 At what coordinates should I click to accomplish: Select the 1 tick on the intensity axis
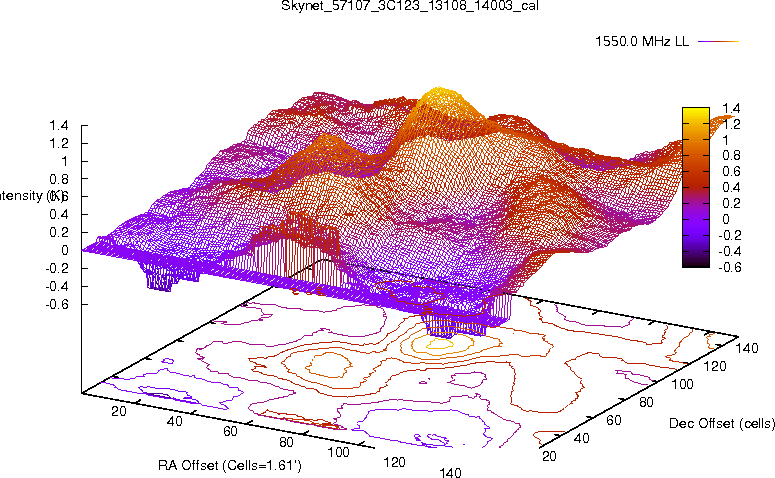pyautogui.click(x=64, y=161)
